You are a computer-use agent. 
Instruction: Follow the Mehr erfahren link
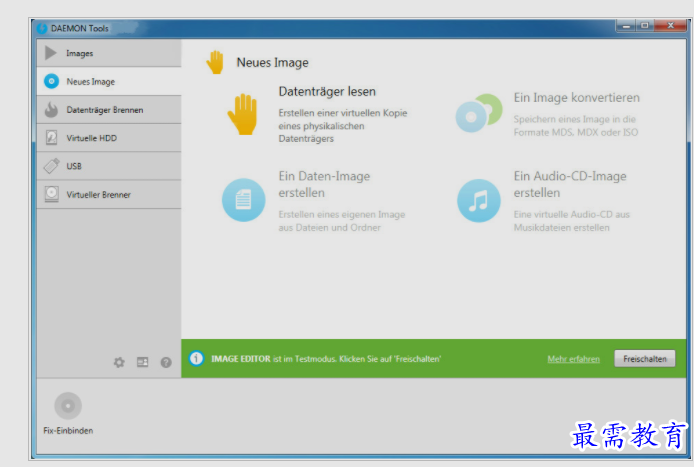(x=574, y=359)
